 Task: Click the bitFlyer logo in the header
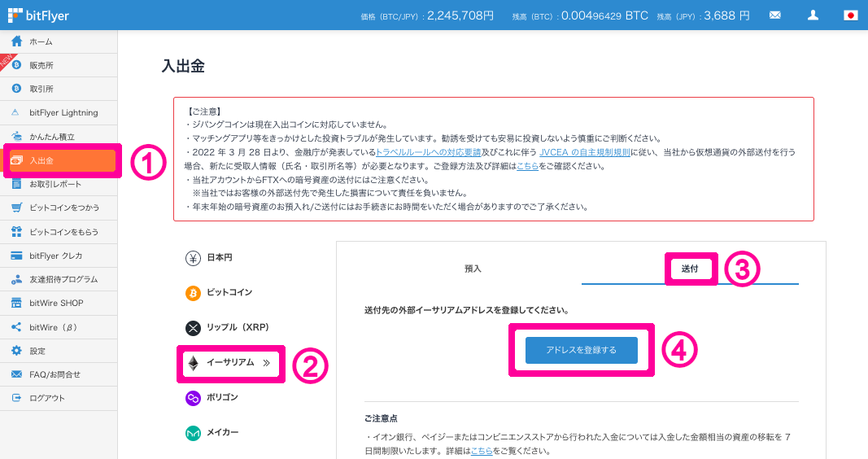[x=38, y=15]
